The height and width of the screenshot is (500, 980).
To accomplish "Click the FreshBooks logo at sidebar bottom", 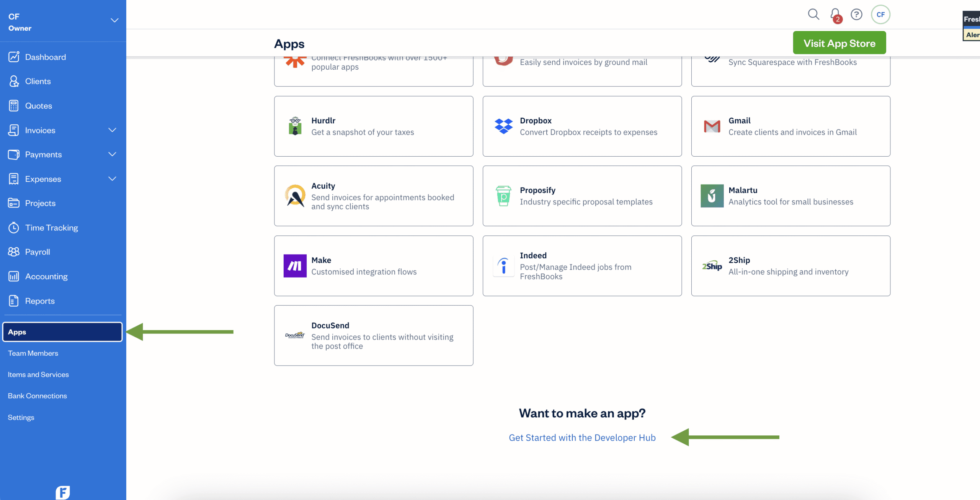I will [x=63, y=492].
